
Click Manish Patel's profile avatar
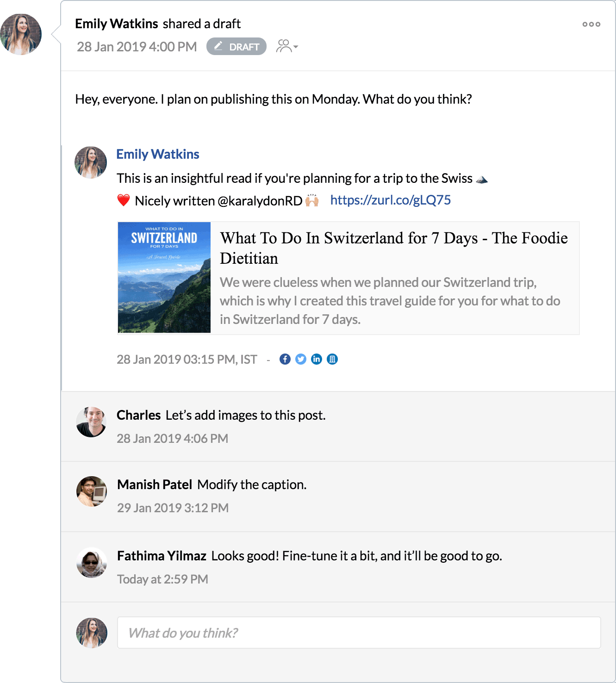(91, 491)
